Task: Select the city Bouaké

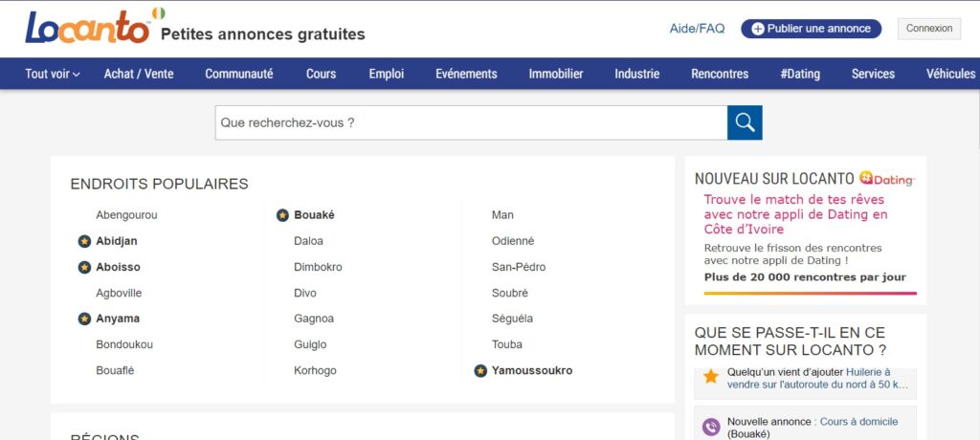Action: pos(314,215)
